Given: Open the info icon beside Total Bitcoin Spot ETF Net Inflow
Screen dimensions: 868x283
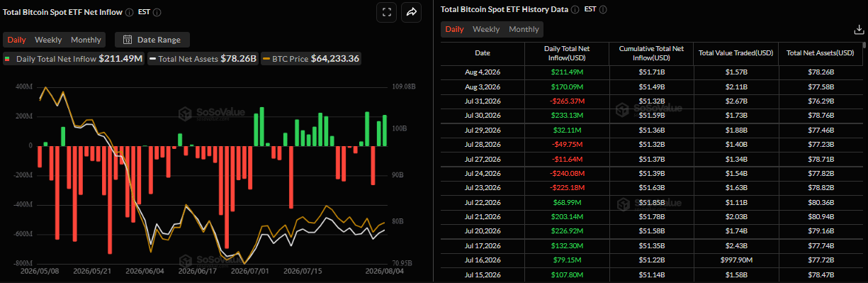Looking at the screenshot, I should (128, 12).
